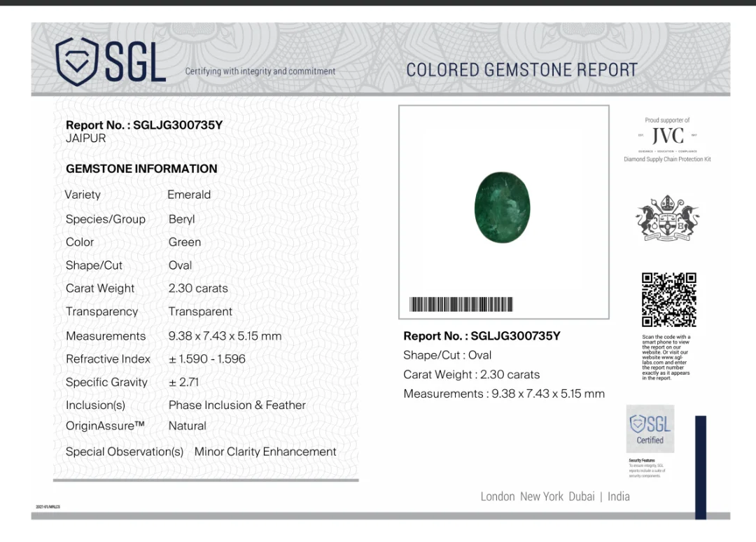Click 'Phase Inclusion & Feather' value
This screenshot has height=542, width=756.
point(237,405)
